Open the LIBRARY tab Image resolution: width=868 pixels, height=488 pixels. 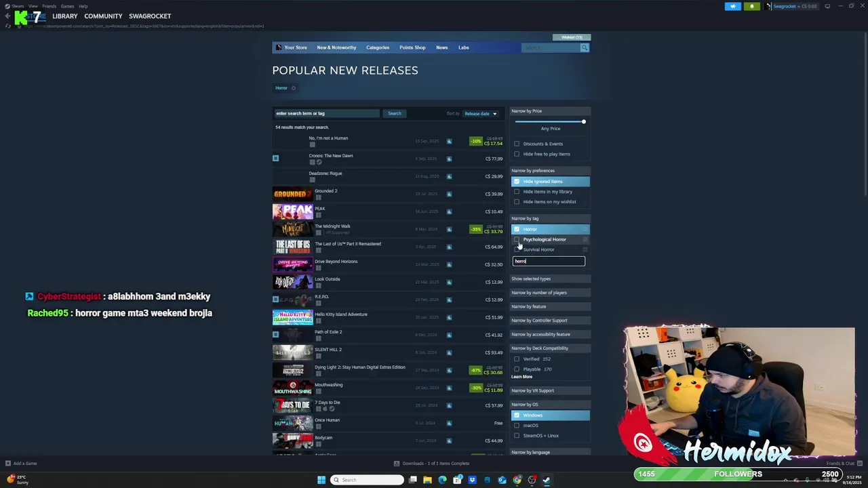tap(65, 16)
